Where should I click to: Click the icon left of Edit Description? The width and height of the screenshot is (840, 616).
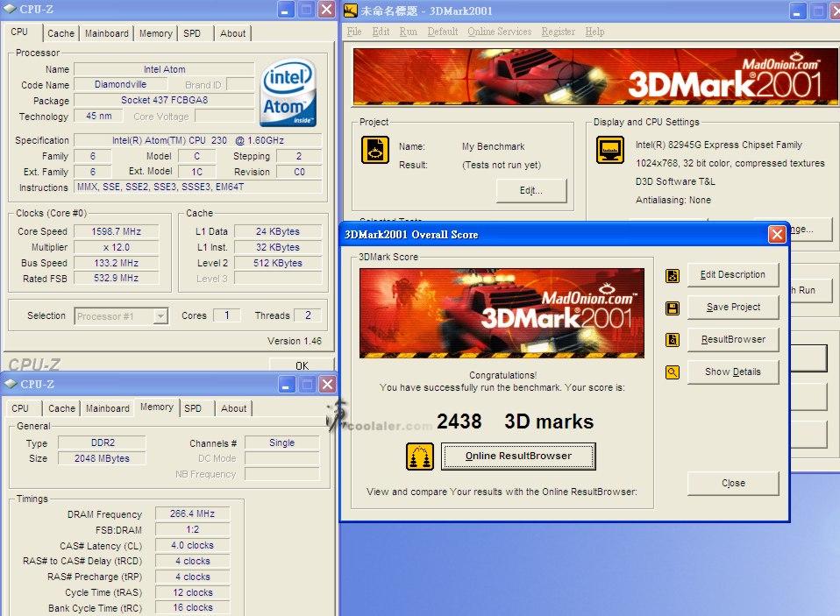[x=673, y=276]
